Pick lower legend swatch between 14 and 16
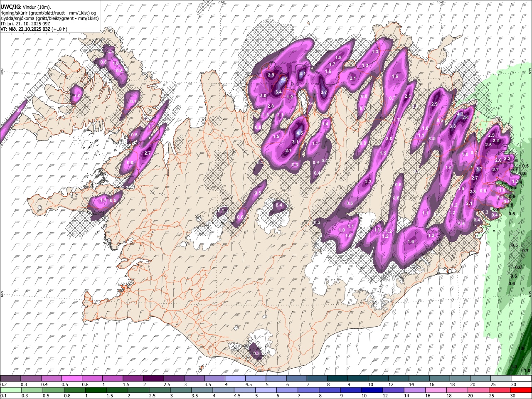The height and width of the screenshot is (399, 532). click(x=414, y=390)
